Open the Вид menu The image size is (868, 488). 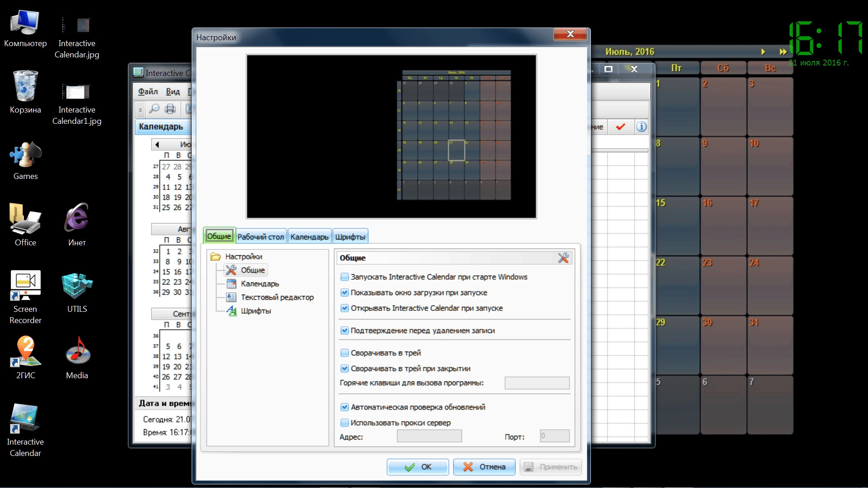pyautogui.click(x=173, y=92)
